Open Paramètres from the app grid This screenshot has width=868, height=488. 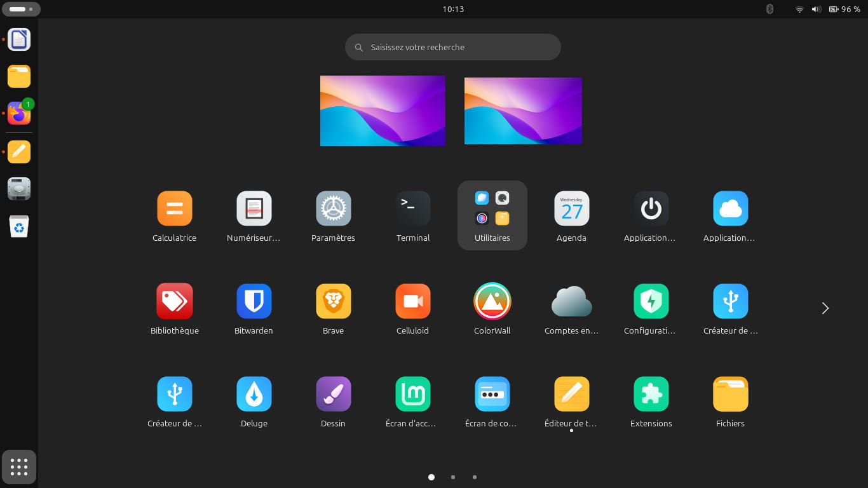pyautogui.click(x=334, y=216)
